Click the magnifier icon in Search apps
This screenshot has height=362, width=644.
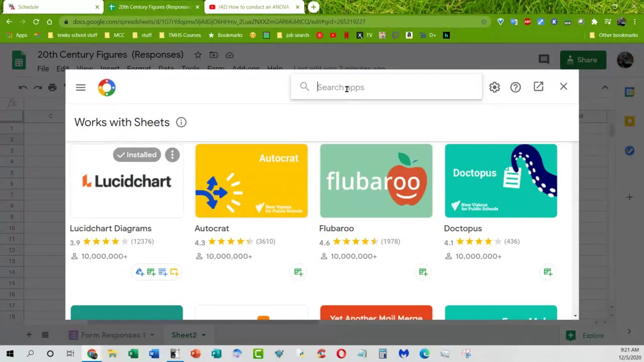click(304, 87)
